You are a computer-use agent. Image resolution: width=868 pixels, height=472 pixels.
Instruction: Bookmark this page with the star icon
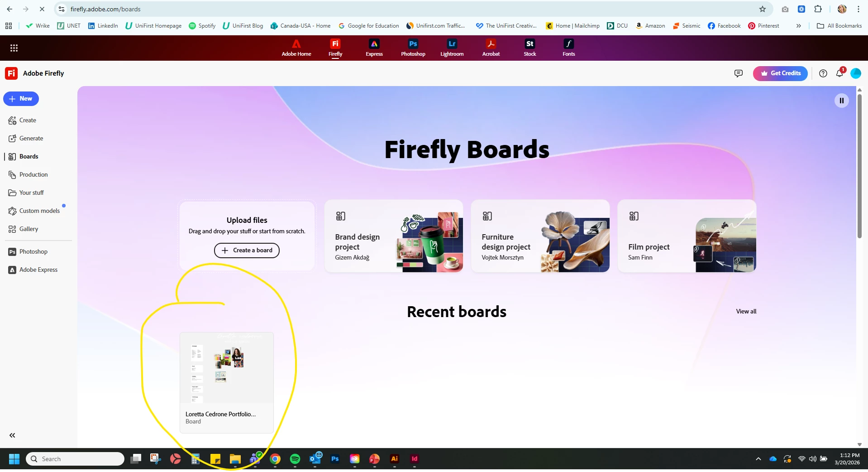(763, 9)
